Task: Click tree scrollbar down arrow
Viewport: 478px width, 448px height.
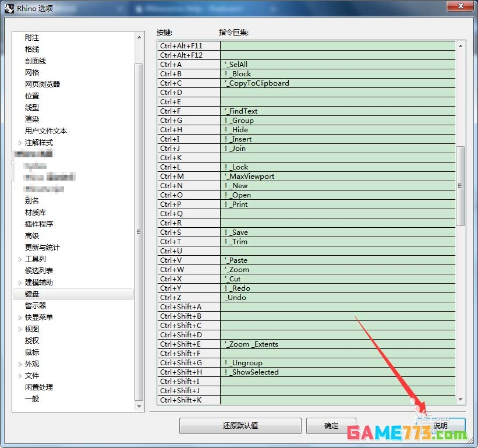Action: pyautogui.click(x=139, y=406)
